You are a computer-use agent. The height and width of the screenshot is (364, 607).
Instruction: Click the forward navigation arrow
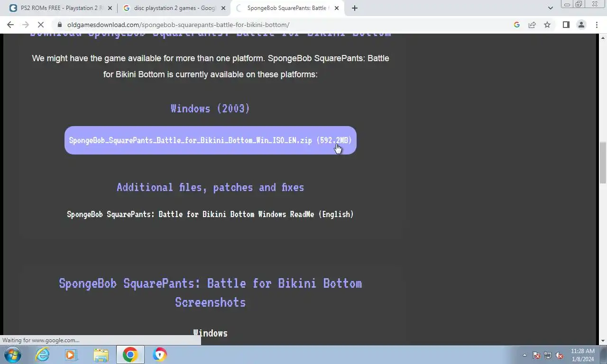tap(26, 25)
